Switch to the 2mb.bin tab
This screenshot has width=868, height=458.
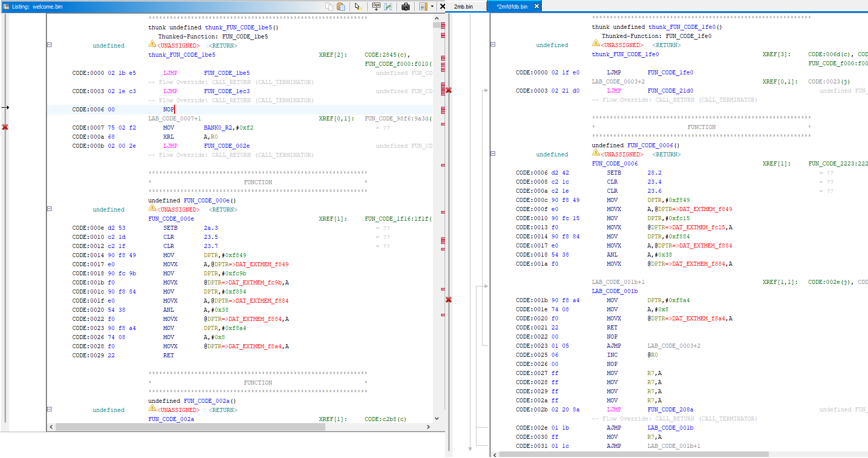tap(463, 7)
